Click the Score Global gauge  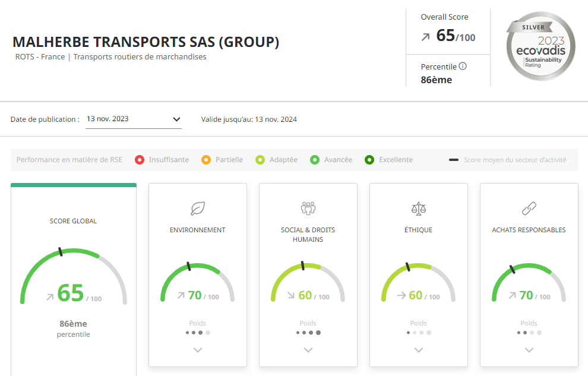74,276
